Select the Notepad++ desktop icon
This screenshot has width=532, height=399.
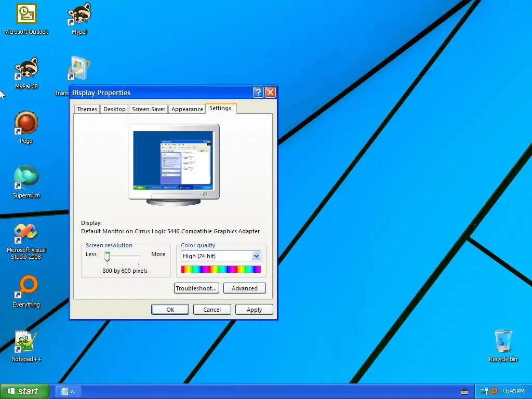tap(26, 346)
